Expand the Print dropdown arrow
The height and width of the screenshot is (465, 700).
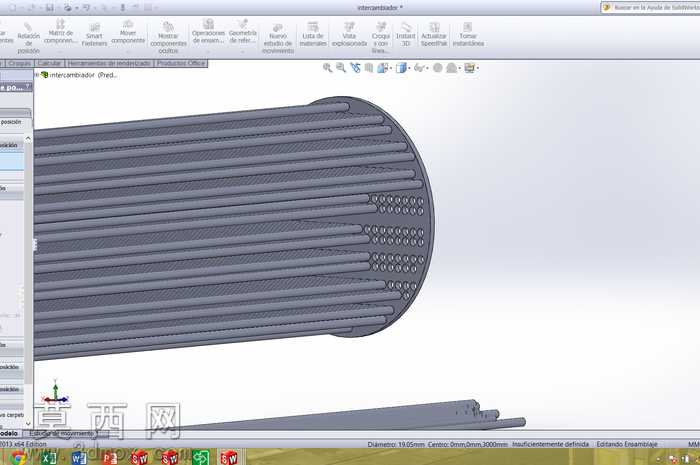[76, 8]
